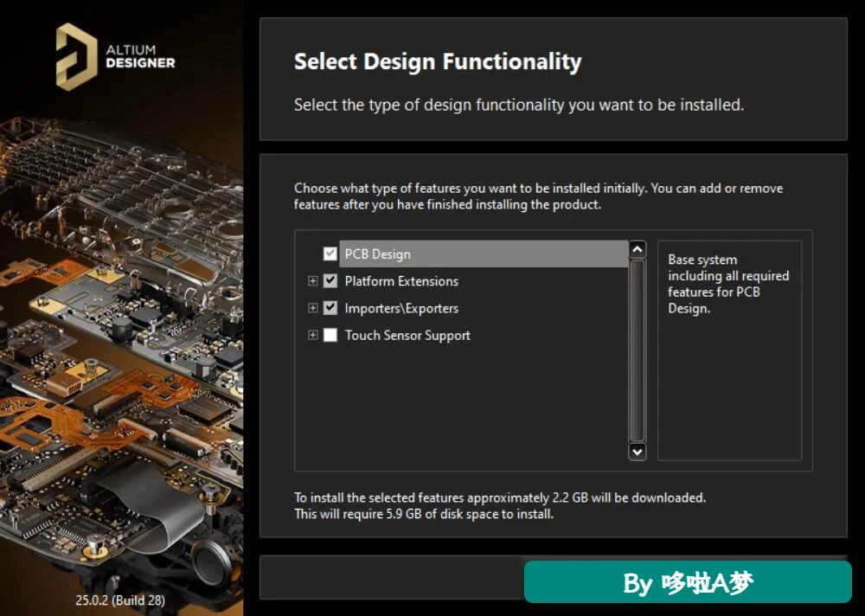Select the PCB Design feature row
Viewport: 865px width, 616px height.
(484, 253)
